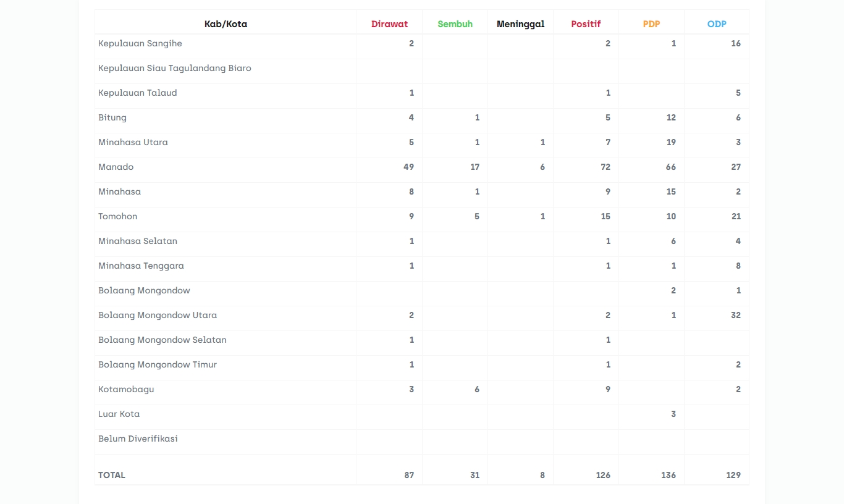The image size is (844, 504).
Task: Select the Minahasa Selatan row name
Action: click(x=138, y=241)
